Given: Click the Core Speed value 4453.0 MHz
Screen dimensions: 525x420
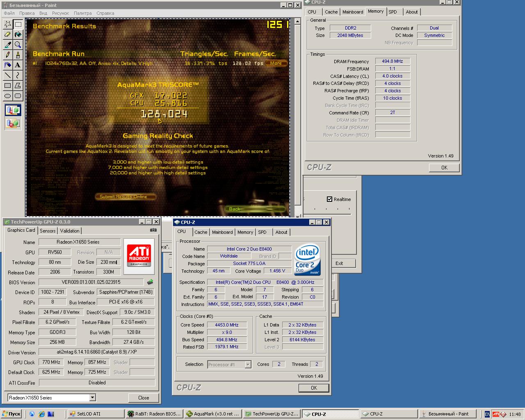Looking at the screenshot, I should tap(227, 325).
